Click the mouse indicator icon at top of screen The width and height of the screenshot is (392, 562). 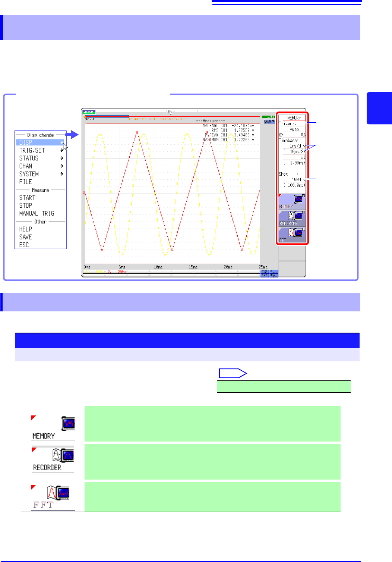(170, 112)
